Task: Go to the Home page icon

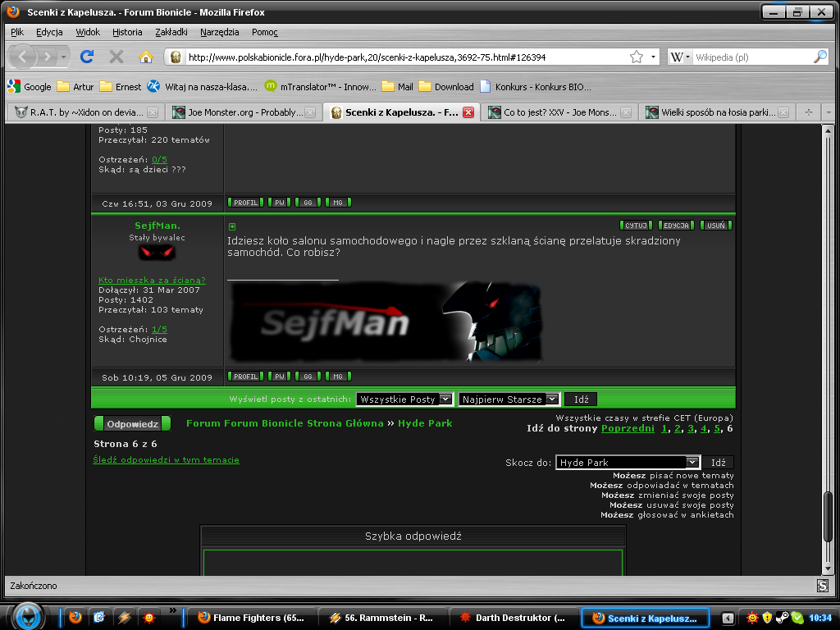Action: [146, 57]
